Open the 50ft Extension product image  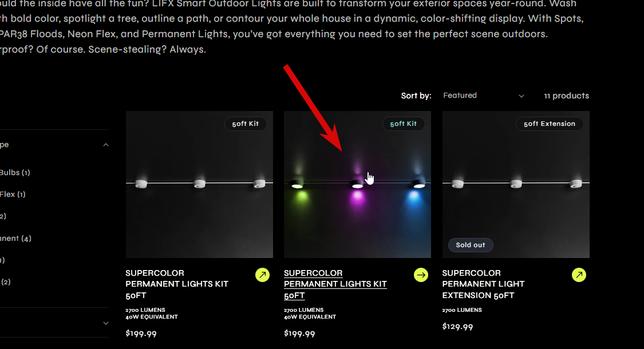coord(516,184)
